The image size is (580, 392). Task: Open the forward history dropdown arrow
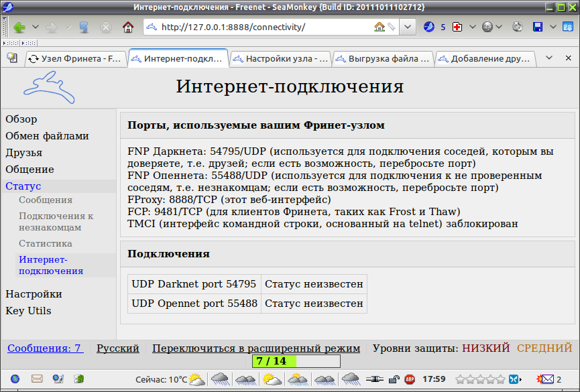[x=68, y=27]
